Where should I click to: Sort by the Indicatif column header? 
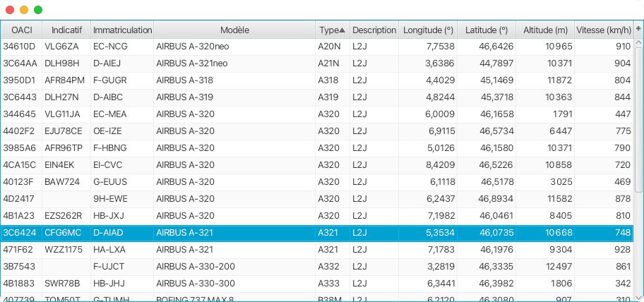point(67,30)
